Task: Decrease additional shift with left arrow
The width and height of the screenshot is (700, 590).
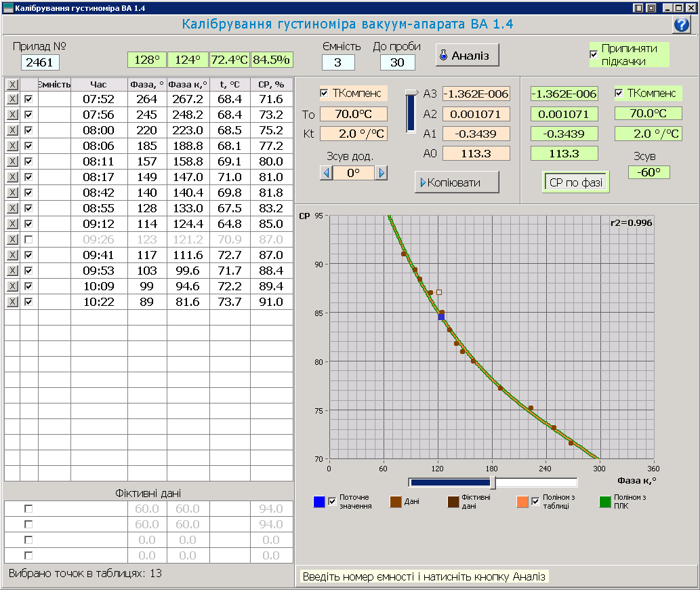Action: click(327, 173)
